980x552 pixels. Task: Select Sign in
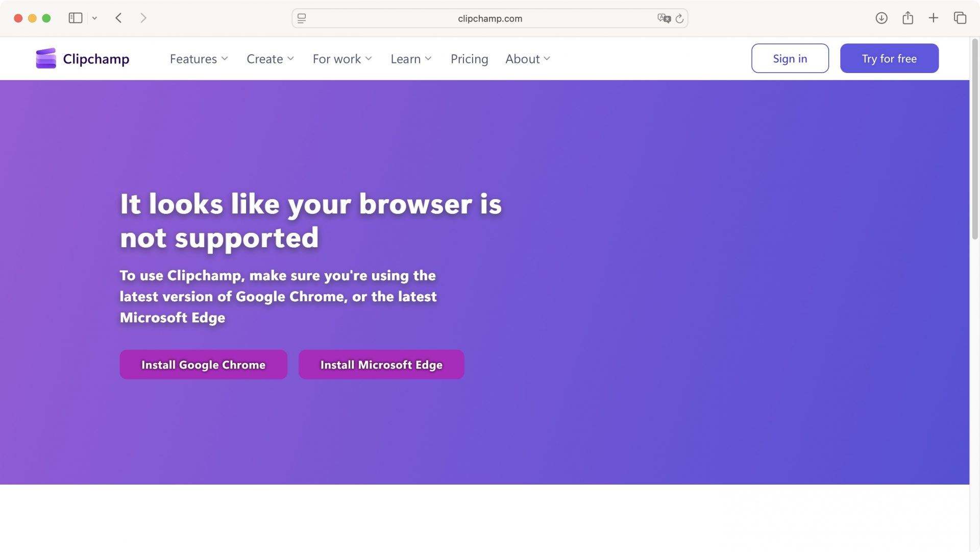point(790,58)
